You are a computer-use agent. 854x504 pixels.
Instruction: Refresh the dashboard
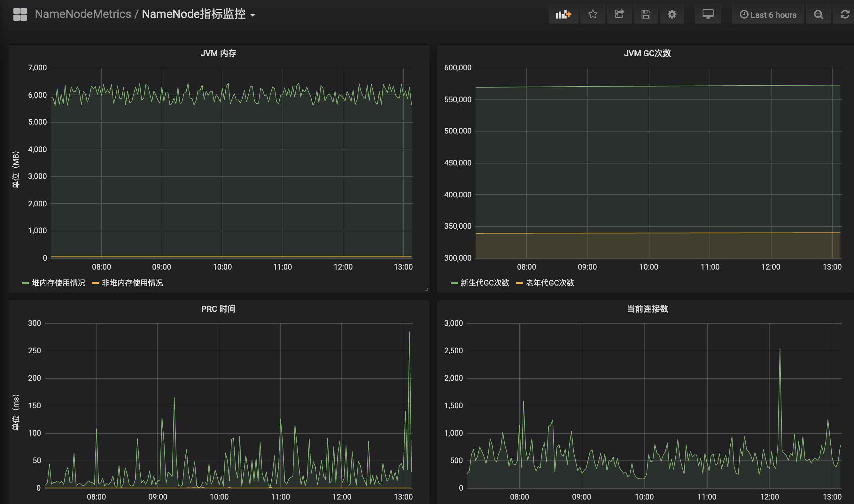tap(844, 15)
